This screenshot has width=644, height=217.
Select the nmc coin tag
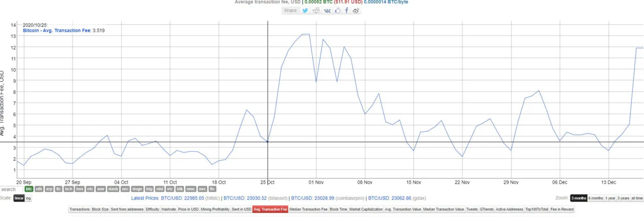191,189
